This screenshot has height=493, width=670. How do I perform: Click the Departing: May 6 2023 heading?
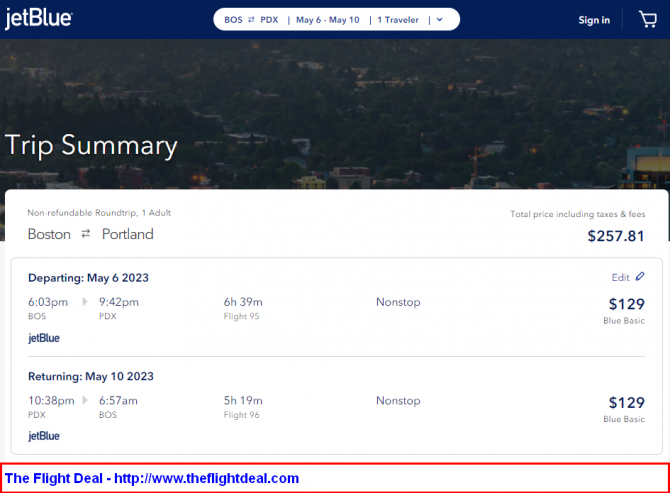click(88, 278)
